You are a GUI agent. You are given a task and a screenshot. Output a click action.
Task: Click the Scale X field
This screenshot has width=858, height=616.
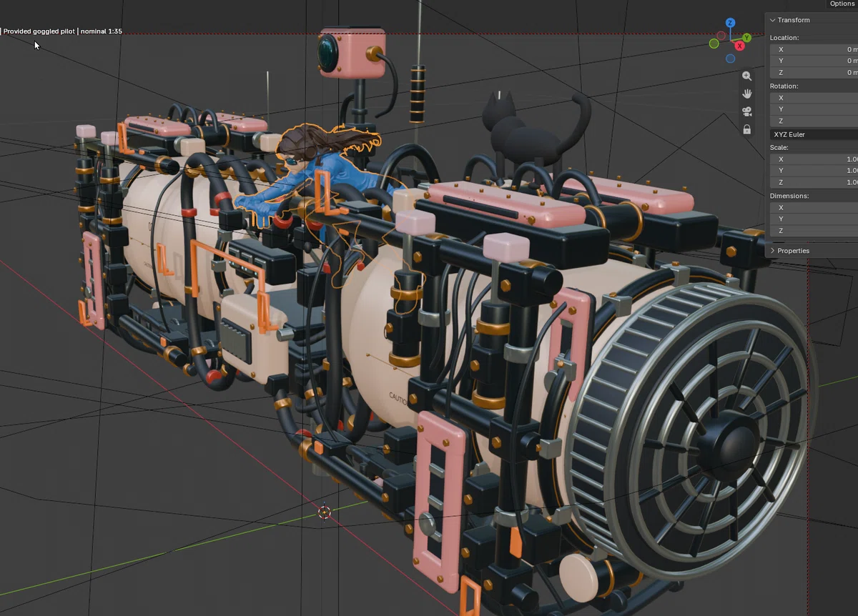[x=814, y=159]
